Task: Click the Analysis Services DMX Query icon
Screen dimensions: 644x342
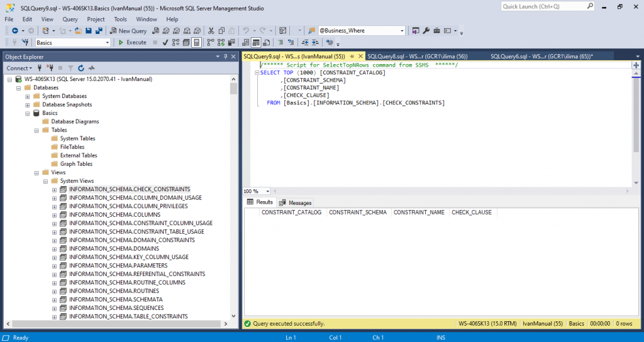Action: pos(176,31)
